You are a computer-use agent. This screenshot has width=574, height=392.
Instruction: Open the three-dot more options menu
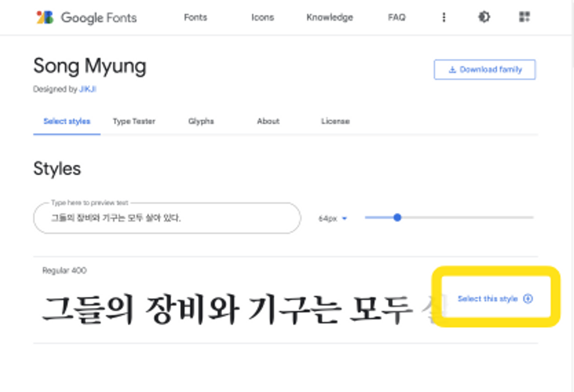coord(444,17)
